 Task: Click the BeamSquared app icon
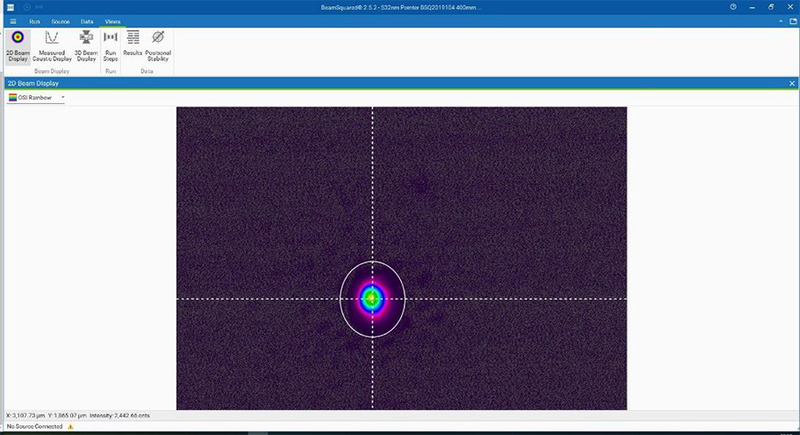[x=10, y=7]
